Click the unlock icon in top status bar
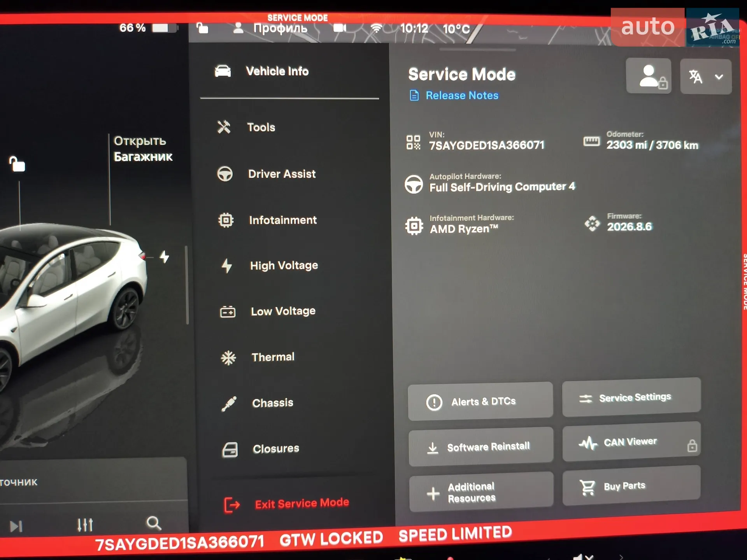 point(202,28)
